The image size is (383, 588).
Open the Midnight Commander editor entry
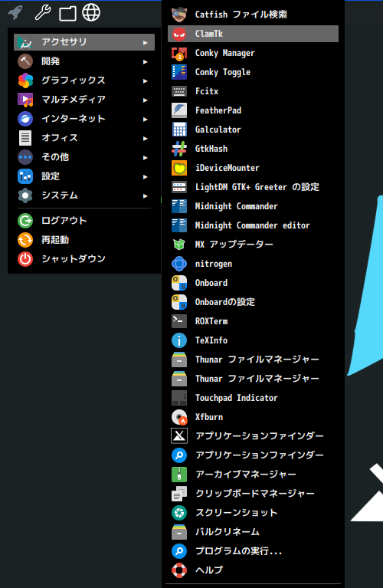[253, 225]
